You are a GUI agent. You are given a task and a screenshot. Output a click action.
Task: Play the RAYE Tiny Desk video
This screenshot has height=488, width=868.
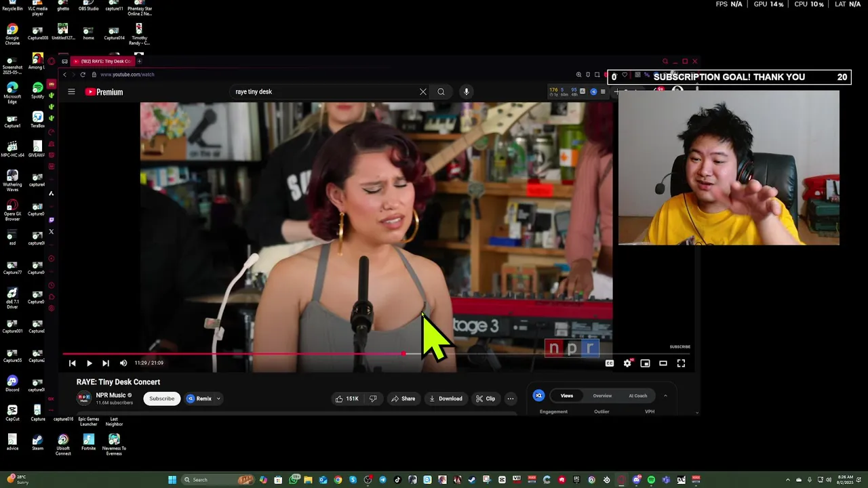pyautogui.click(x=89, y=363)
